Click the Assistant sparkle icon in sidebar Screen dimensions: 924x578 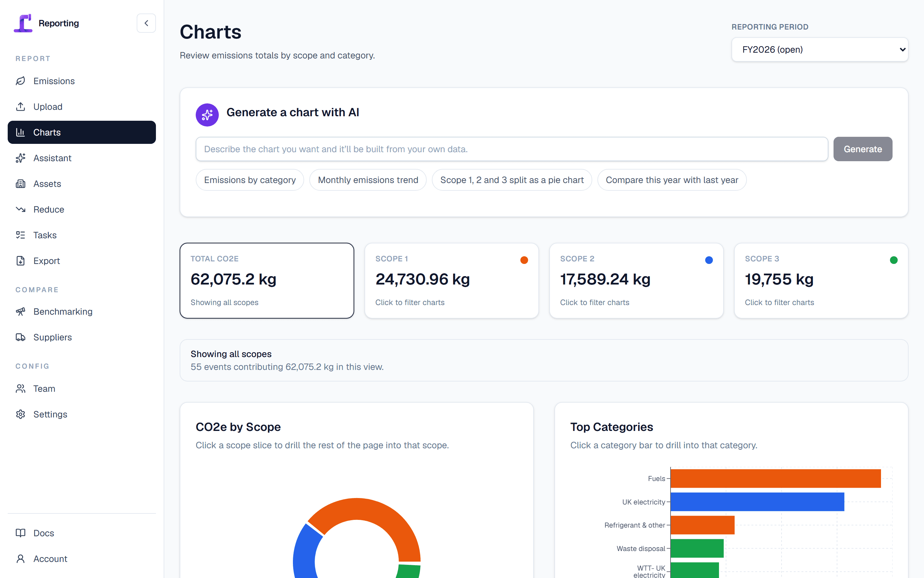[21, 158]
